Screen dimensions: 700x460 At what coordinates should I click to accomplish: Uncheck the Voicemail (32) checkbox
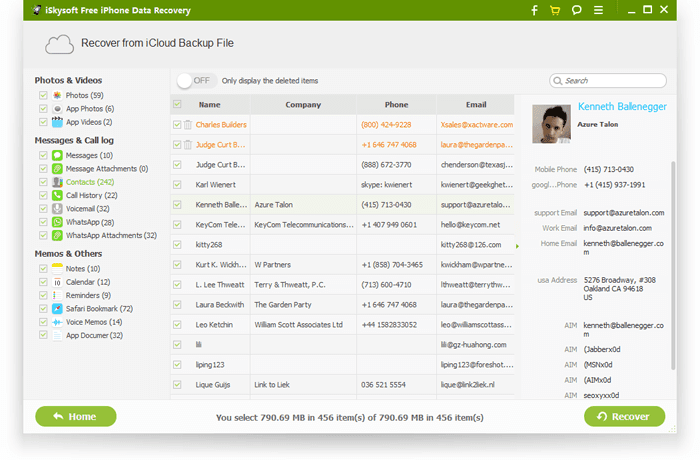[43, 209]
